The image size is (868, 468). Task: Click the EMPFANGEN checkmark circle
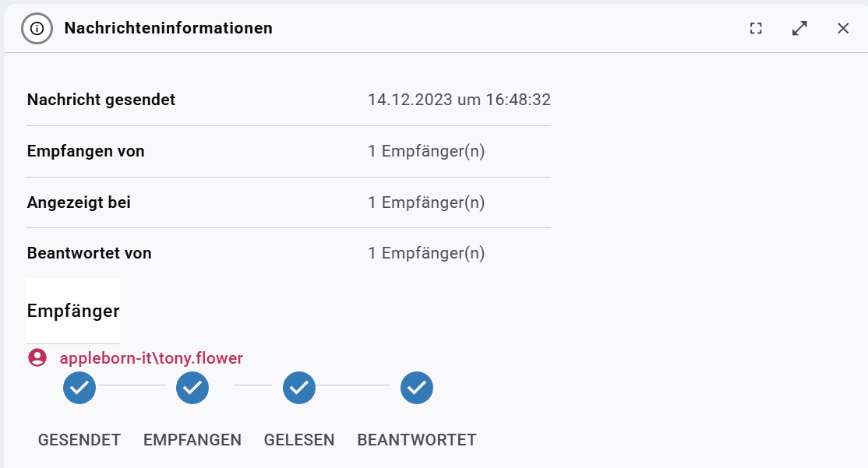point(192,388)
